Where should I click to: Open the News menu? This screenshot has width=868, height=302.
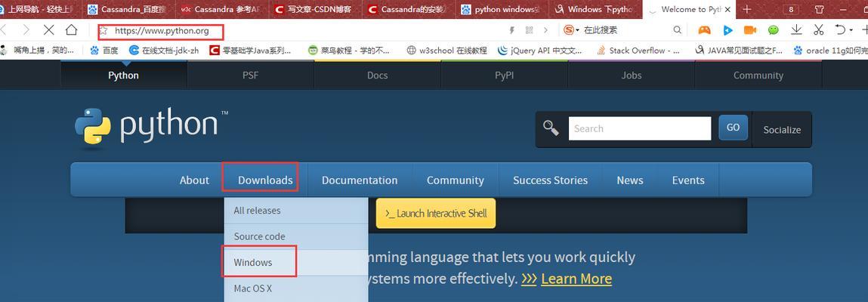tap(630, 180)
